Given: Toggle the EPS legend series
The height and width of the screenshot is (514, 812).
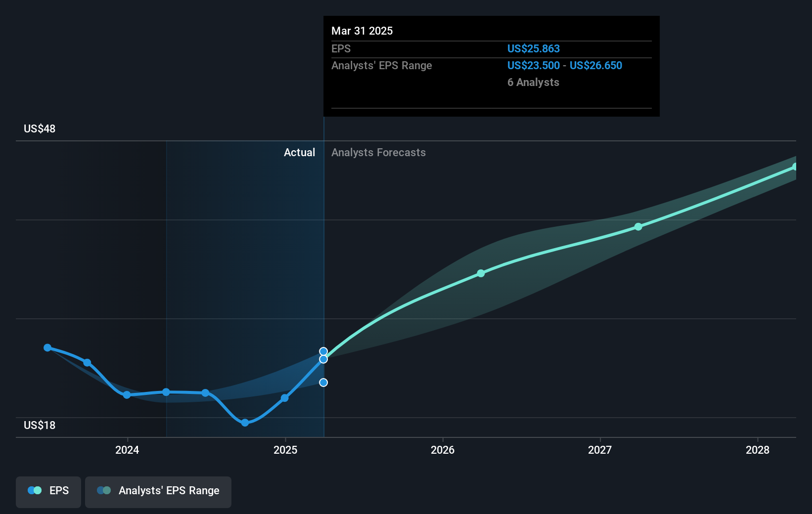Looking at the screenshot, I should [x=48, y=491].
